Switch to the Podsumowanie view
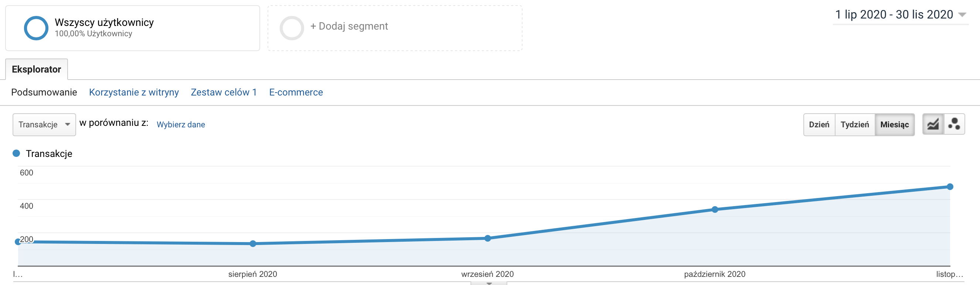980x285 pixels. coord(44,92)
